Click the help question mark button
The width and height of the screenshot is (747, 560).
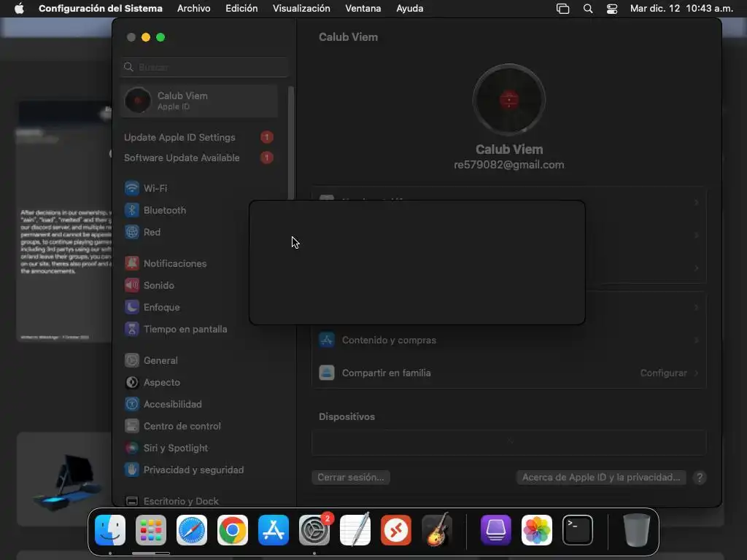click(700, 477)
